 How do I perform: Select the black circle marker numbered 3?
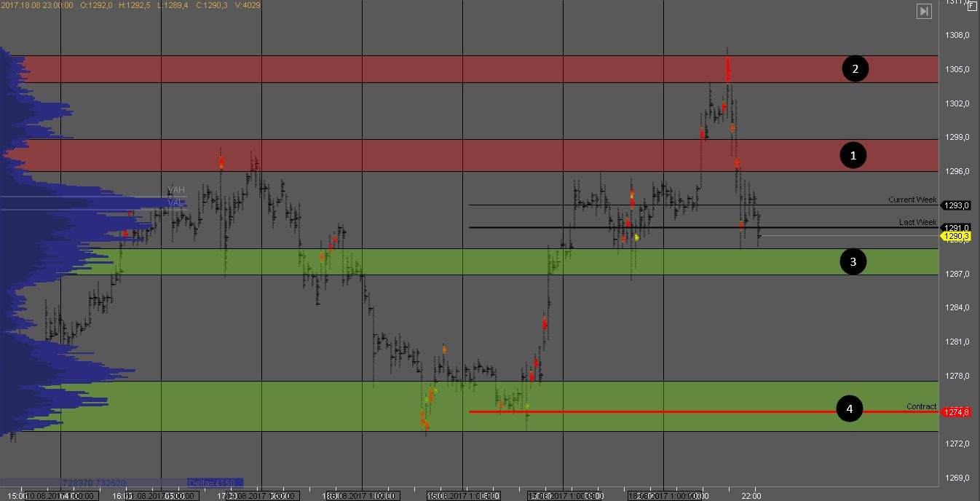point(853,261)
